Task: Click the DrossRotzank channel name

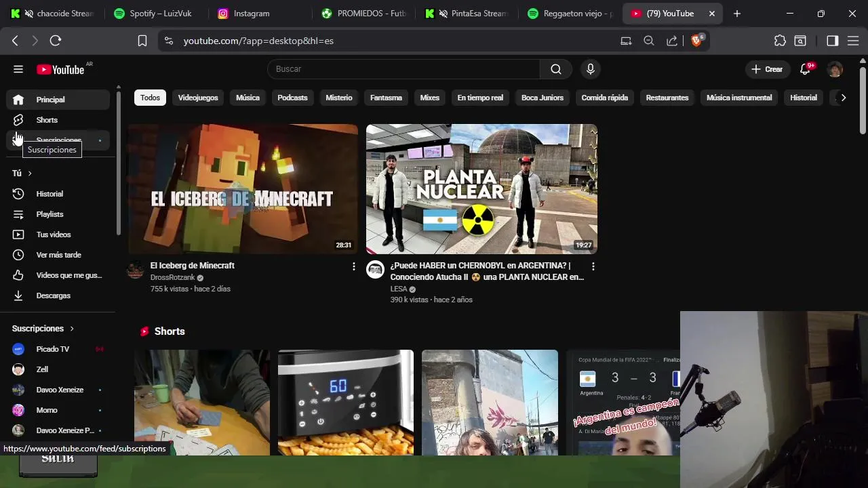Action: tap(172, 278)
